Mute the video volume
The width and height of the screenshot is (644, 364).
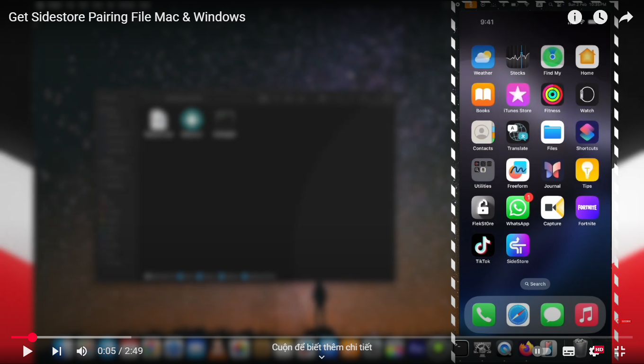(x=82, y=351)
